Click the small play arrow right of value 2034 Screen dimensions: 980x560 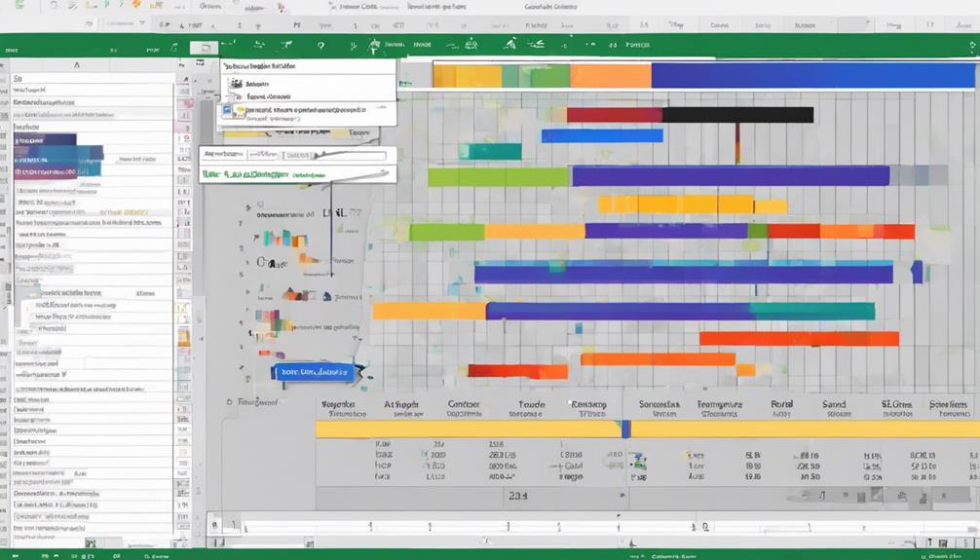[622, 495]
